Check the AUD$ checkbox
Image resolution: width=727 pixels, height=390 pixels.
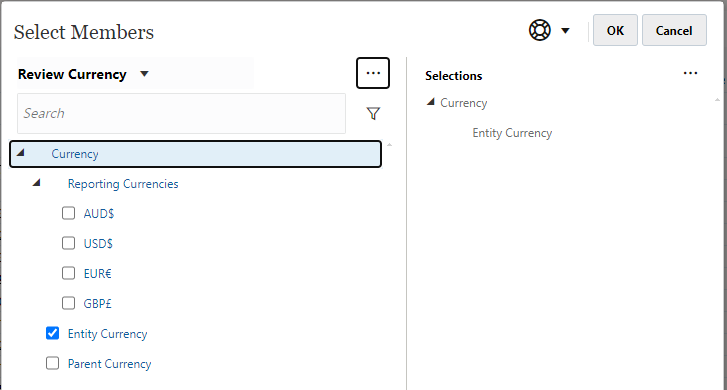(69, 213)
